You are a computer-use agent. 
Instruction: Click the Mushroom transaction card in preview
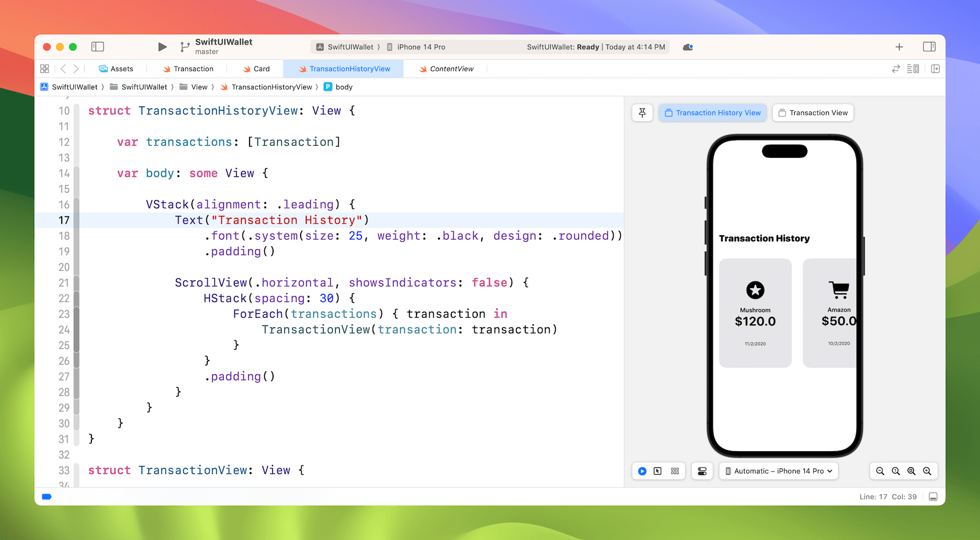(755, 313)
